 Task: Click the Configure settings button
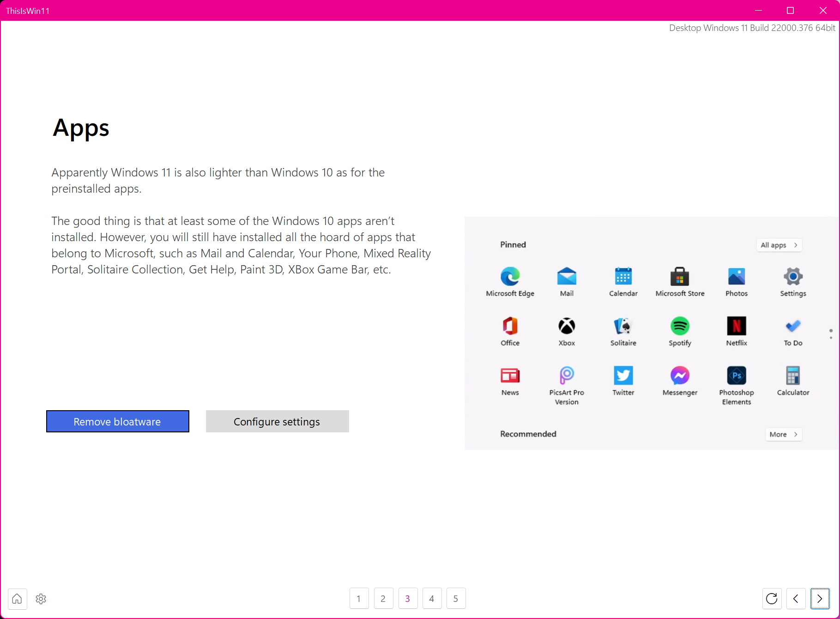coord(277,421)
